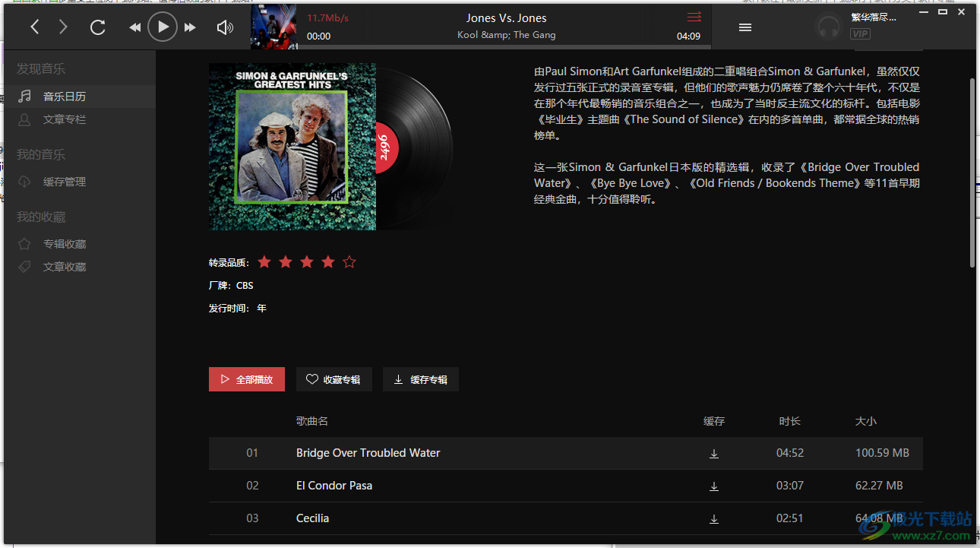Click the cloud download icon beside 缓存管理
This screenshot has height=548, width=980.
(x=25, y=182)
